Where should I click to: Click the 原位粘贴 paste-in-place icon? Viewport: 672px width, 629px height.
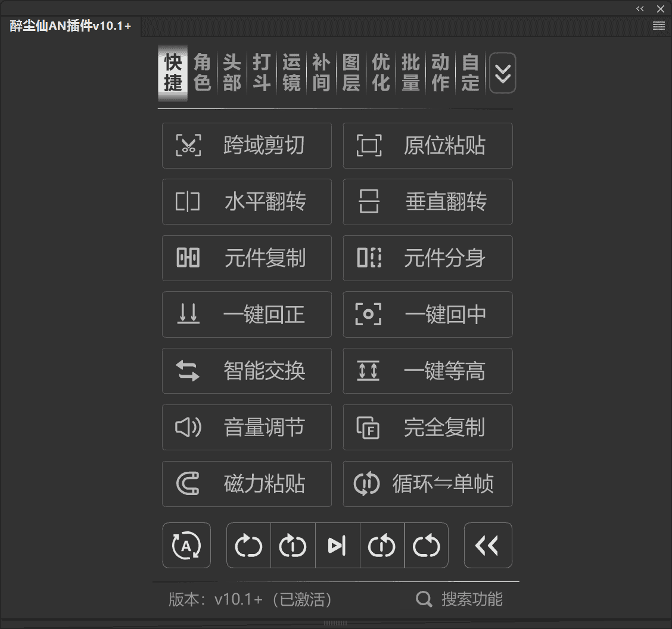click(x=368, y=145)
